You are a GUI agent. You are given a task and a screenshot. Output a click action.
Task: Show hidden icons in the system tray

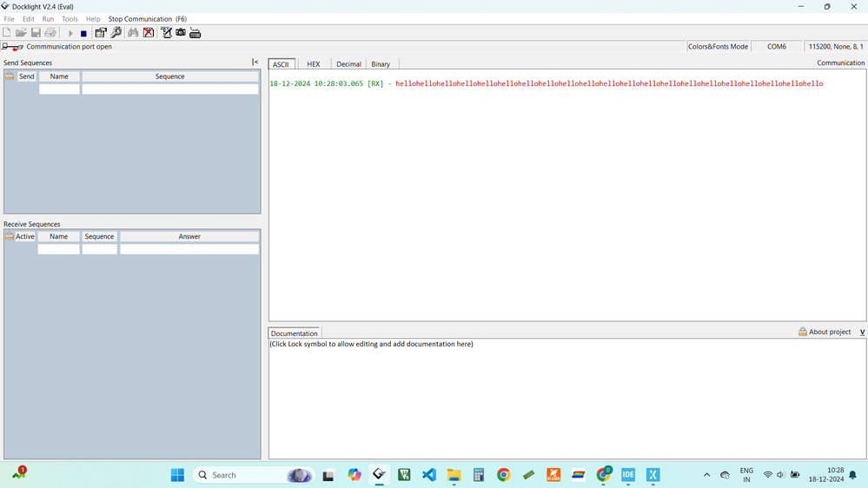[707, 475]
